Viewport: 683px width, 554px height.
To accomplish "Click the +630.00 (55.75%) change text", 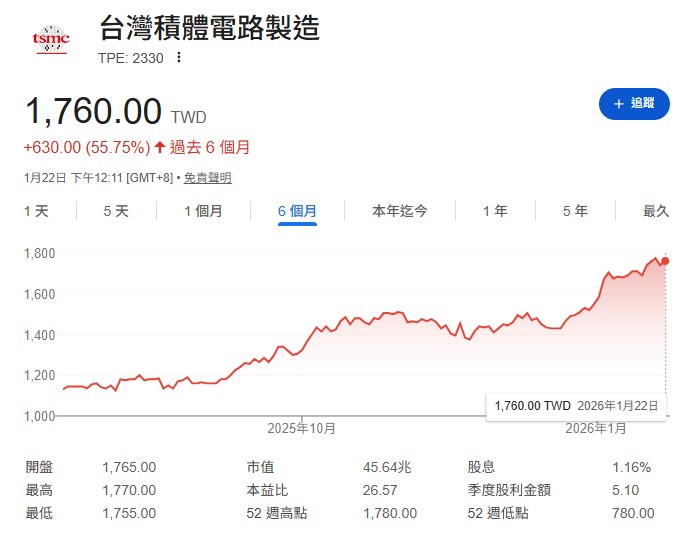I will pyautogui.click(x=87, y=147).
